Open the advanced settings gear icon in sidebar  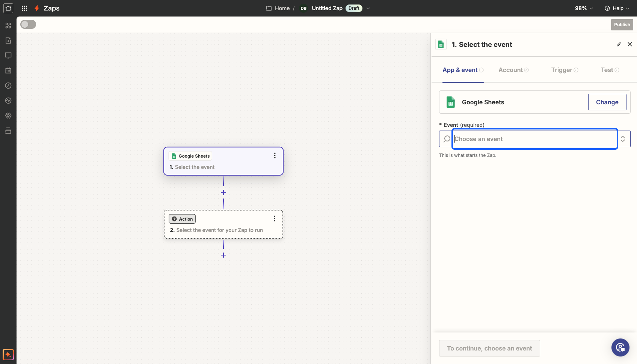coord(8,116)
